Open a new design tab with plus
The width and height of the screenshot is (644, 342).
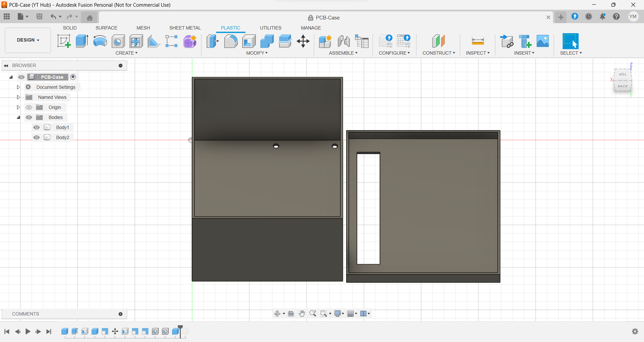[x=561, y=17]
